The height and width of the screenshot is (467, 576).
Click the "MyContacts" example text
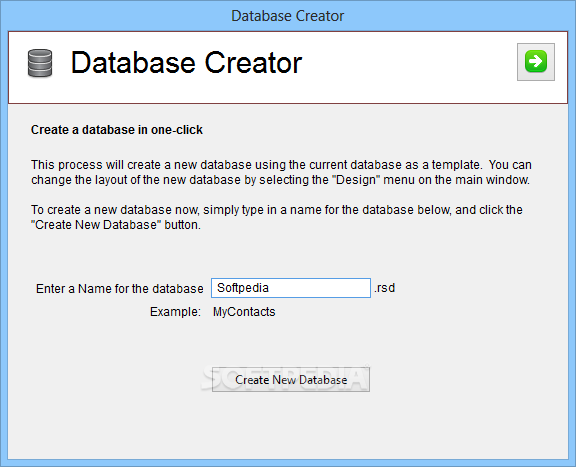click(244, 312)
